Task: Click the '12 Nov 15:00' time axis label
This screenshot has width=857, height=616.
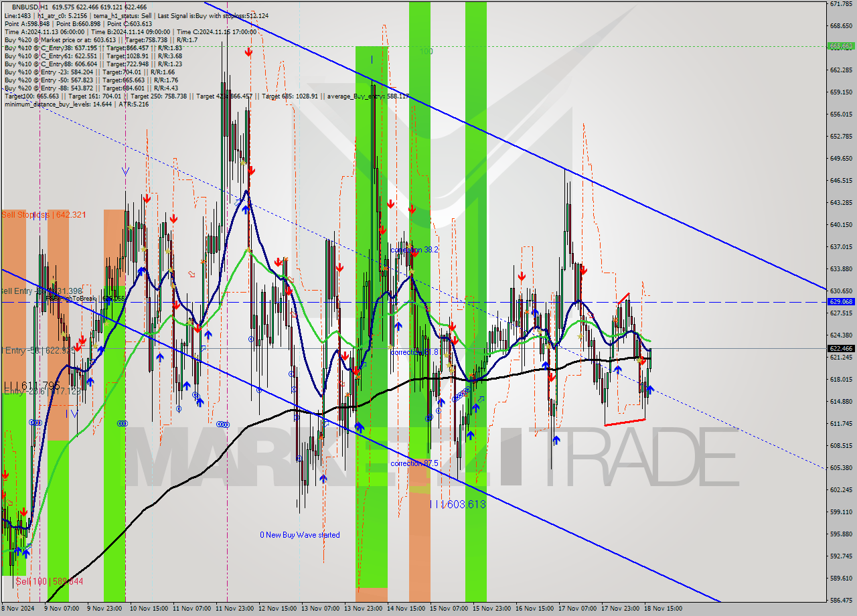Action: (278, 609)
